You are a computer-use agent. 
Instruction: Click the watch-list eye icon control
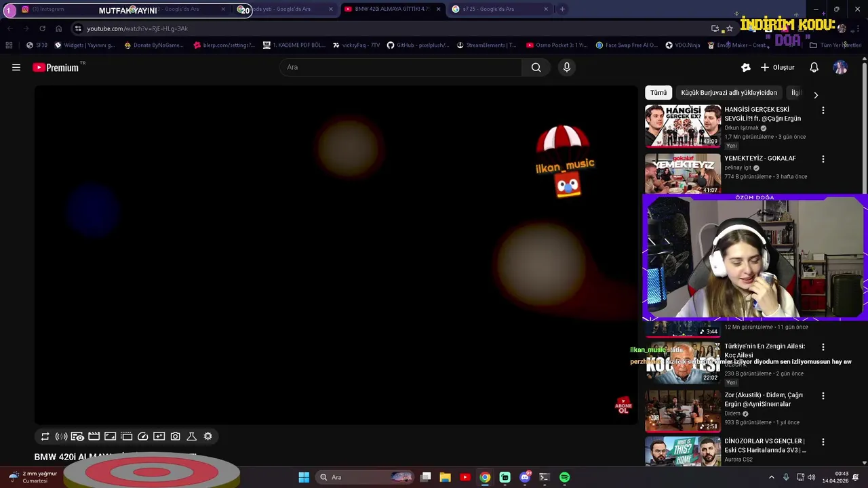[x=77, y=436]
